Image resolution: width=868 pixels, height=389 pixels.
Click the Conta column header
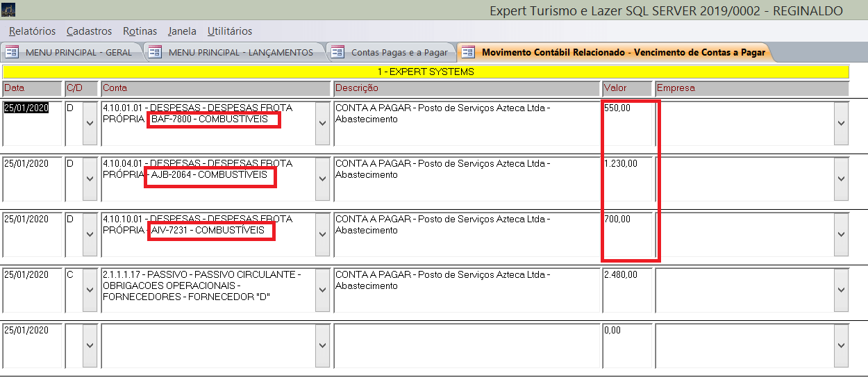(215, 88)
